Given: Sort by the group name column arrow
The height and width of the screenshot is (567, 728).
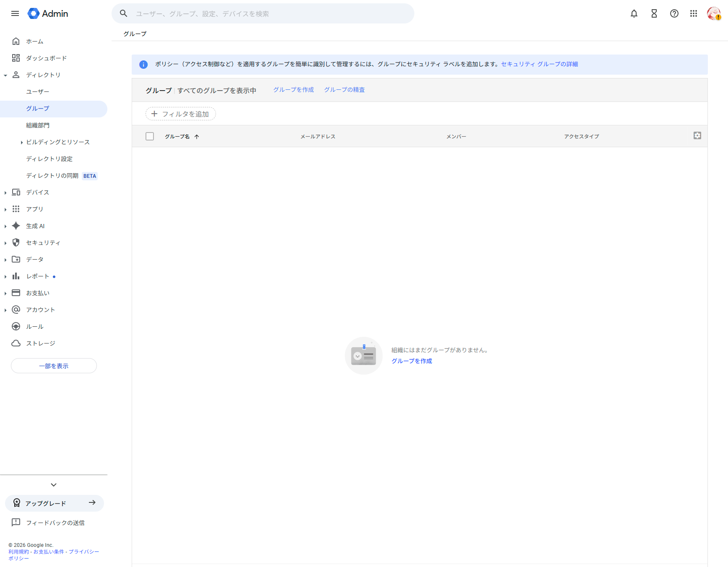Looking at the screenshot, I should coord(197,137).
